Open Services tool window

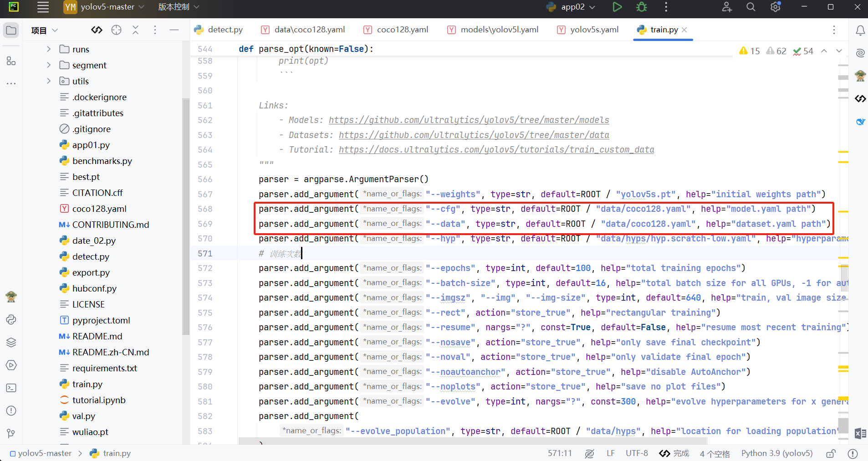coord(11,365)
